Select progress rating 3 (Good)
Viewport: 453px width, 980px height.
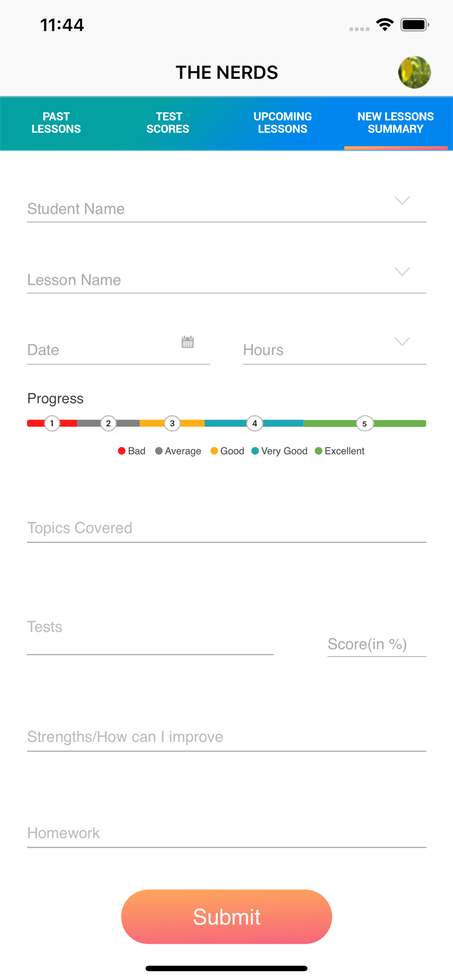click(x=172, y=423)
